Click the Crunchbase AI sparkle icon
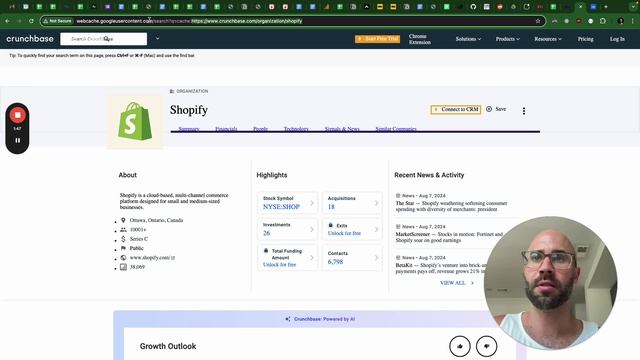Viewport: 640px width, 360px height. [x=288, y=319]
